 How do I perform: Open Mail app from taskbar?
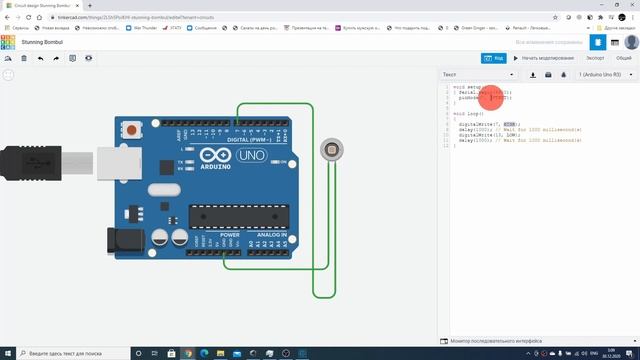pos(237,353)
